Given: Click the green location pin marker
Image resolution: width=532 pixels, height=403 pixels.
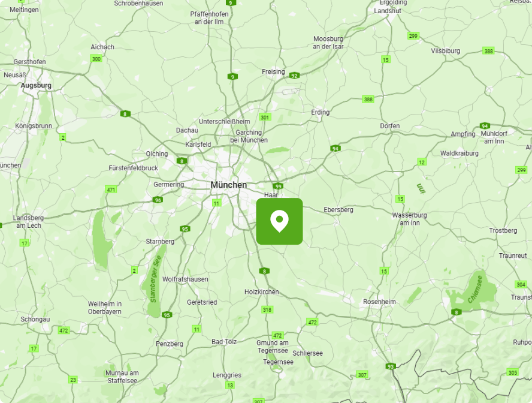Looking at the screenshot, I should pos(279,221).
